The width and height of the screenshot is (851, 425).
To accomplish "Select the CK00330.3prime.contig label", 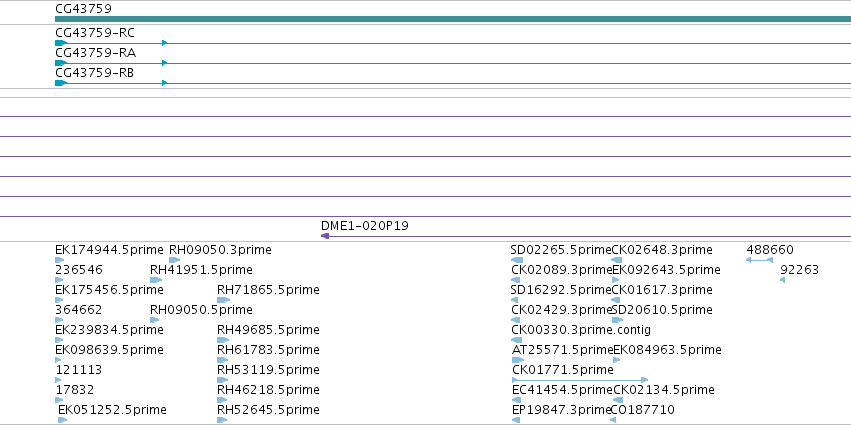I will pyautogui.click(x=581, y=330).
